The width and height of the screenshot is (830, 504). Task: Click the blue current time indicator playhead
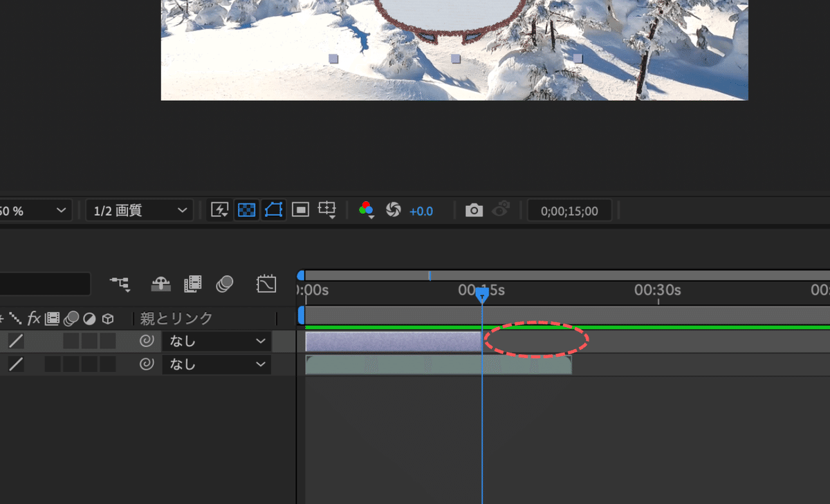(482, 296)
